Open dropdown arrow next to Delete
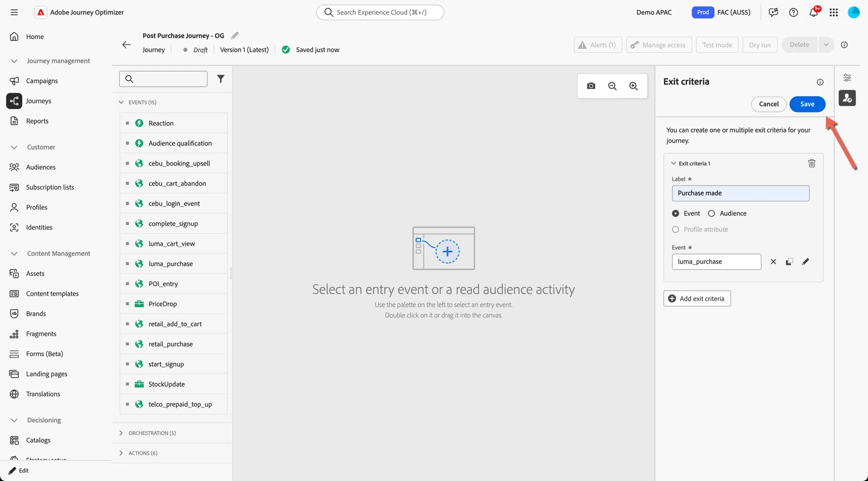 [x=826, y=45]
